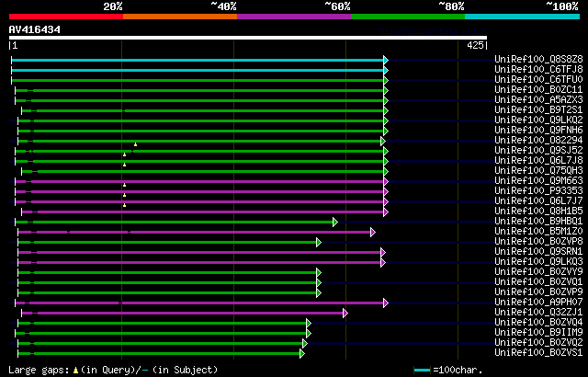Click the arrowhead ending the UniRef100_B0ZVY9 alignment
The height and width of the screenshot is (377, 588).
[319, 273]
